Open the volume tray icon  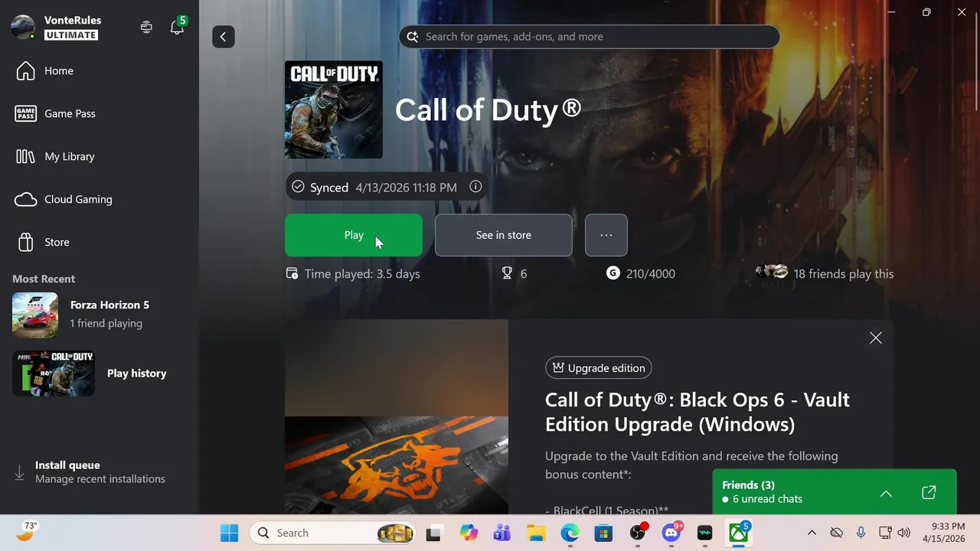click(903, 533)
